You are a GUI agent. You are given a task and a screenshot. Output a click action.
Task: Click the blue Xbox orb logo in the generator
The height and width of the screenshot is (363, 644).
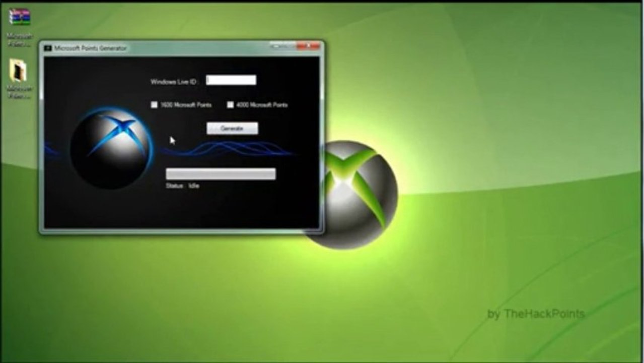pyautogui.click(x=111, y=148)
